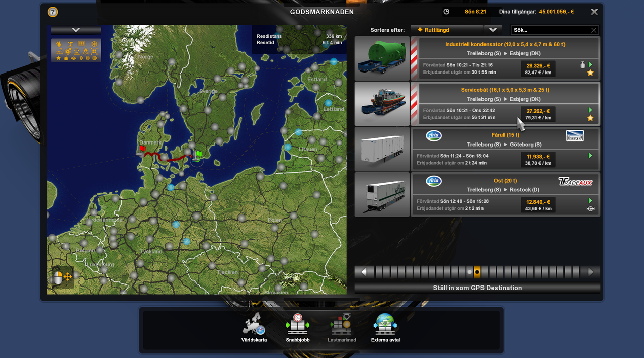Toggle the triple-chevron urgency filter

pos(95,58)
